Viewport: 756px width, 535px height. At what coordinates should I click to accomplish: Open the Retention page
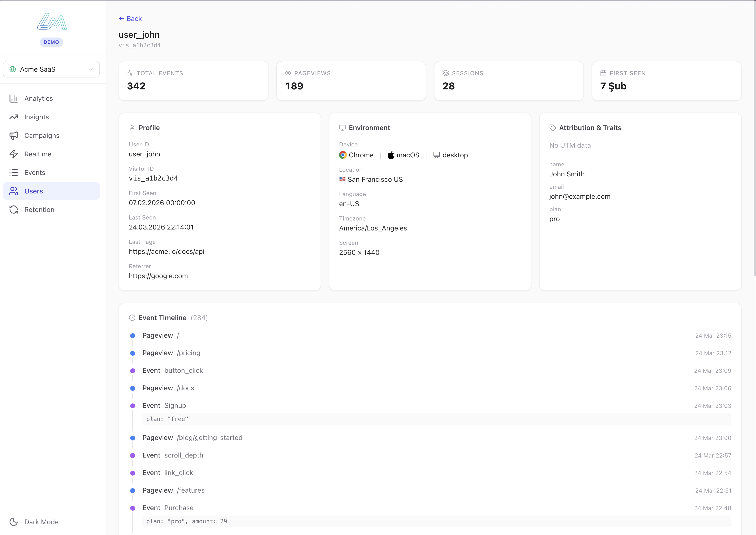(51, 210)
